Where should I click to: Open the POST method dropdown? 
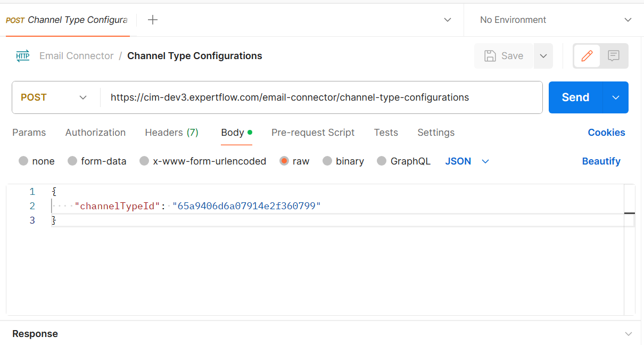54,97
